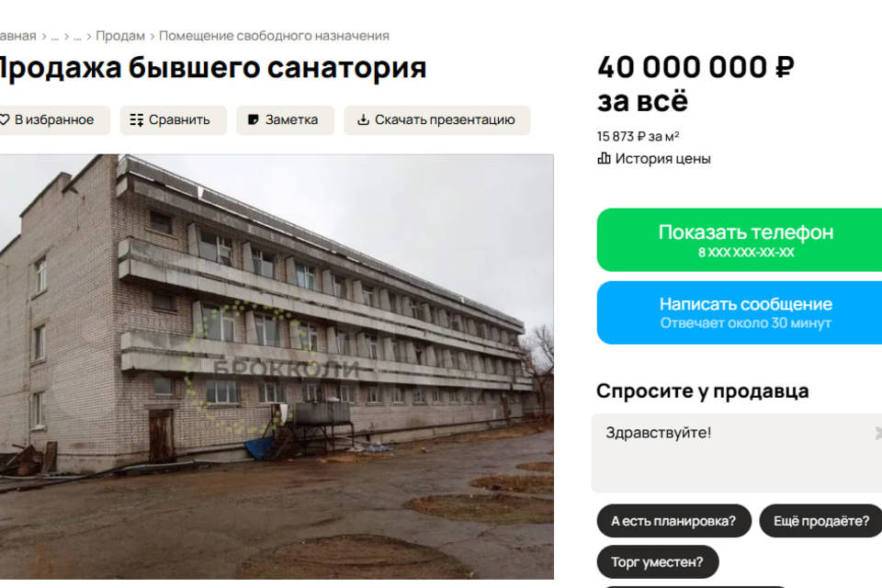Click the send arrow icon in message box
This screenshot has width=882, height=588.
(878, 433)
